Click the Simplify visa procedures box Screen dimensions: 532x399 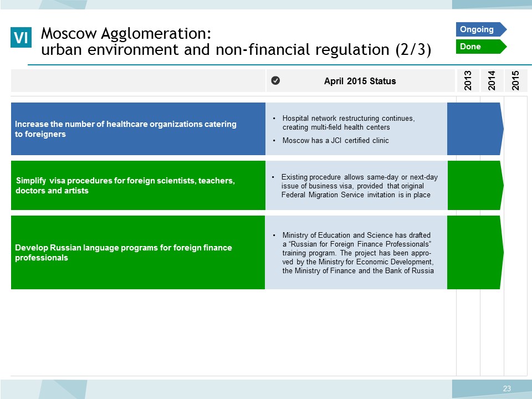click(138, 185)
